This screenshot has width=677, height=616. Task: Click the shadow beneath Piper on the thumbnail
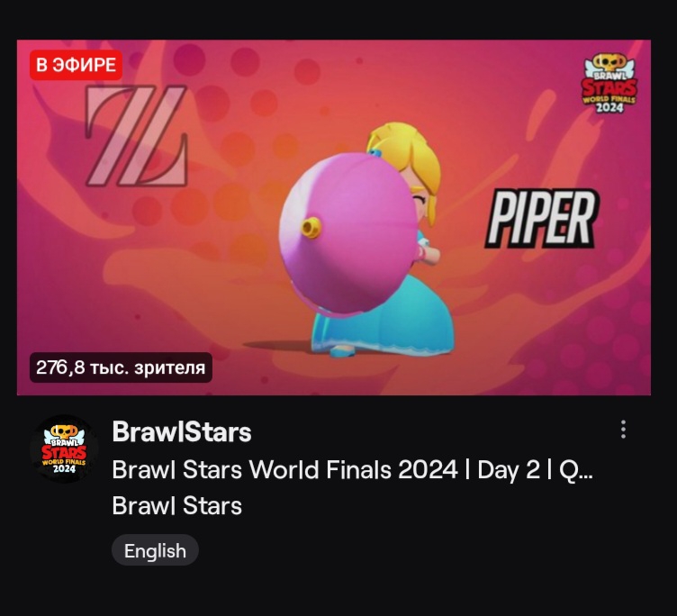(x=278, y=346)
